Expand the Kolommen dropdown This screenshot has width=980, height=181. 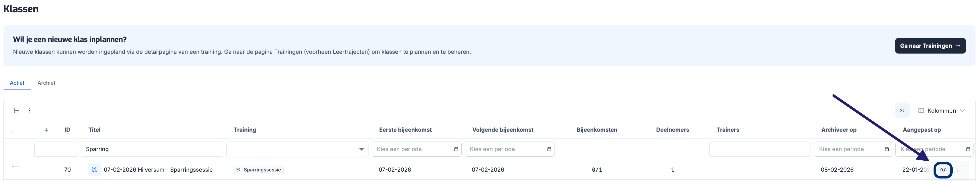click(x=942, y=111)
